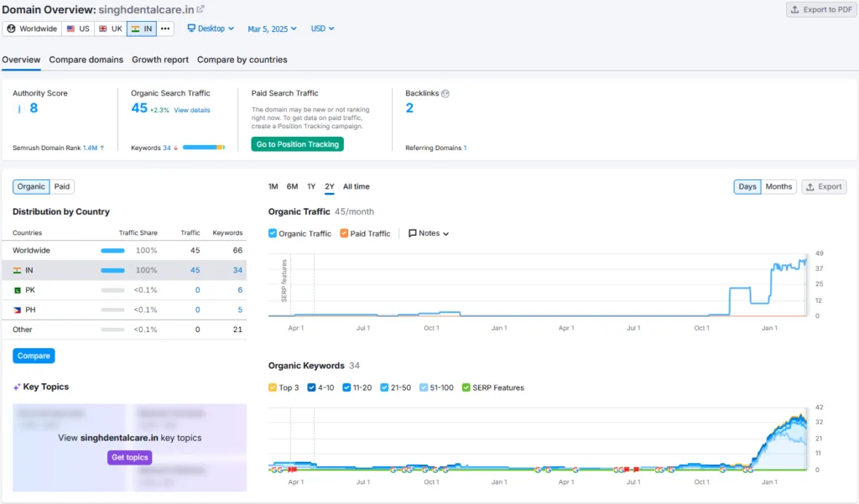Open the Overview tab

pyautogui.click(x=21, y=60)
